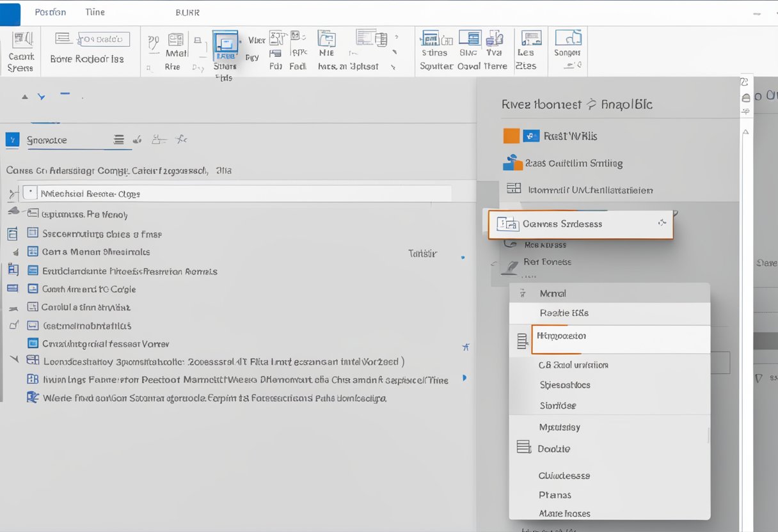Click the Bone Rodedr Iss ribbon button

(87, 59)
